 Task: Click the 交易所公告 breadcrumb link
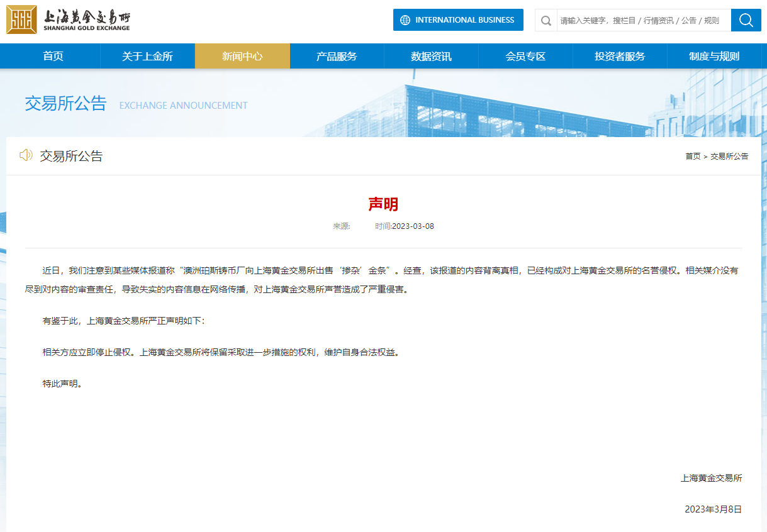[x=729, y=157]
